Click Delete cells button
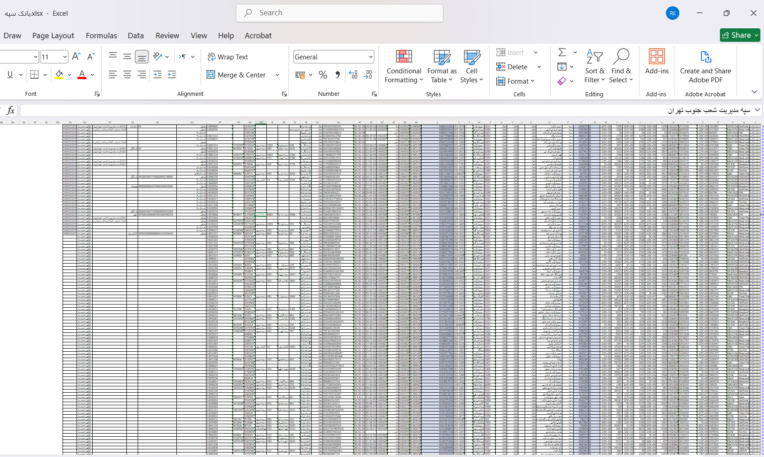 512,67
